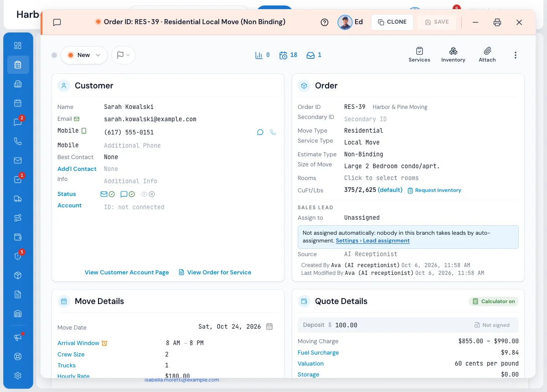Click the Deposit amount field
547x392 pixels.
click(x=346, y=325)
